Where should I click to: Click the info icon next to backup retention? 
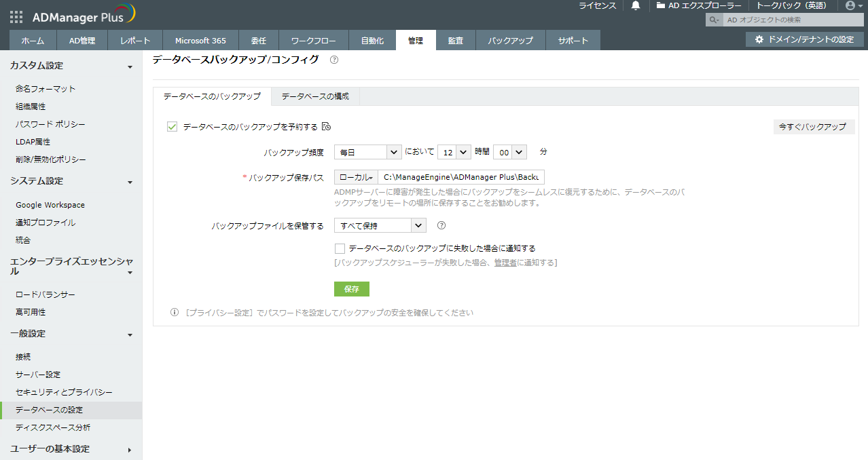coord(441,225)
